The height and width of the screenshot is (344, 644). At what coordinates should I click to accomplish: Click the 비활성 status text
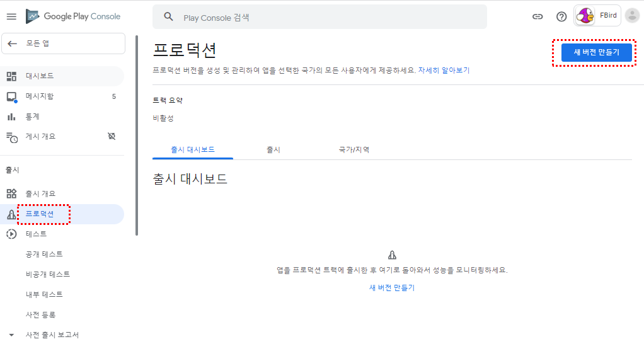(x=163, y=118)
